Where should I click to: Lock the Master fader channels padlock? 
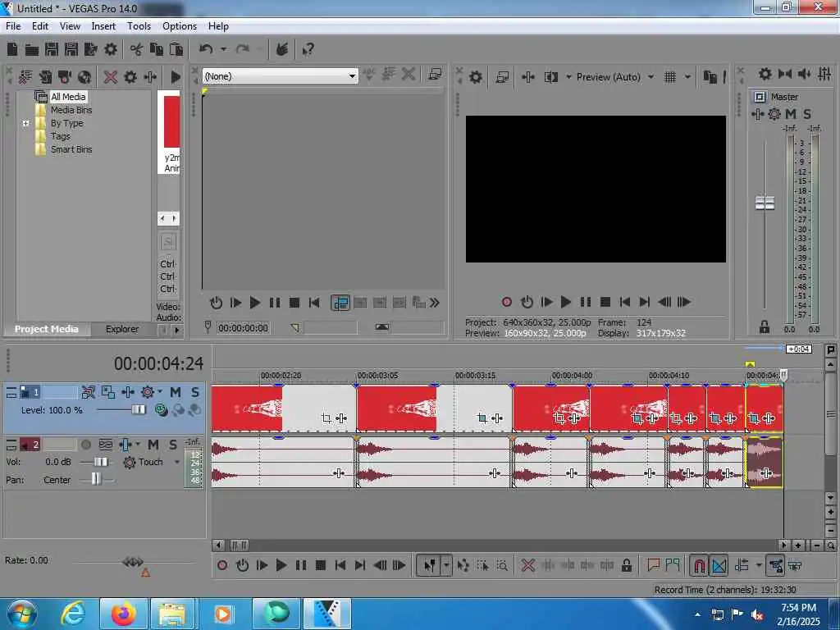[765, 326]
